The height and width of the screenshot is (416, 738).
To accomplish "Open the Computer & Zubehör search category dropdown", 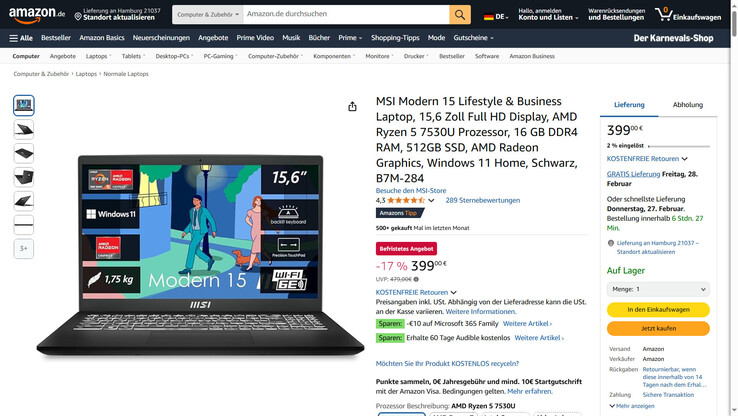I will point(208,15).
